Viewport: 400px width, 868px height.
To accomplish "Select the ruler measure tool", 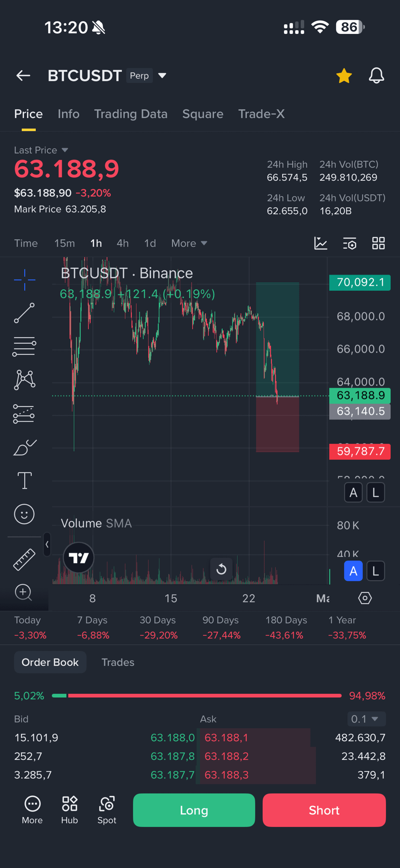I will point(24,559).
